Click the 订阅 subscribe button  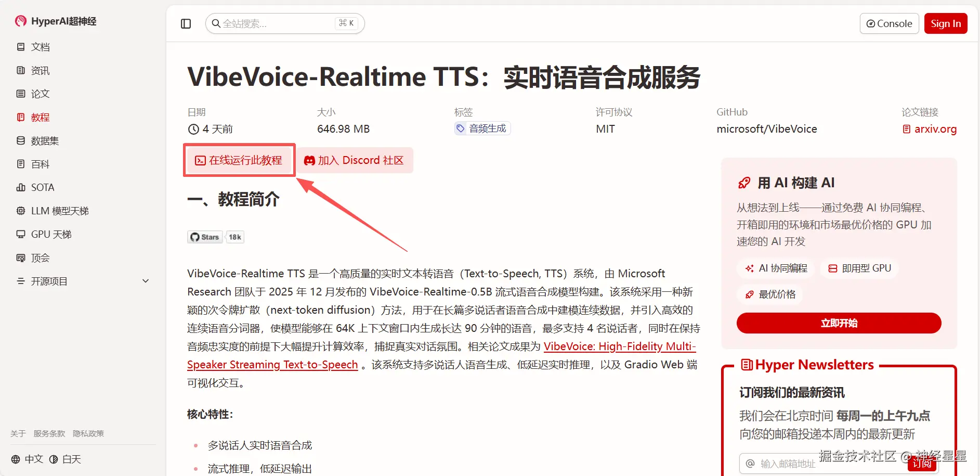(922, 463)
